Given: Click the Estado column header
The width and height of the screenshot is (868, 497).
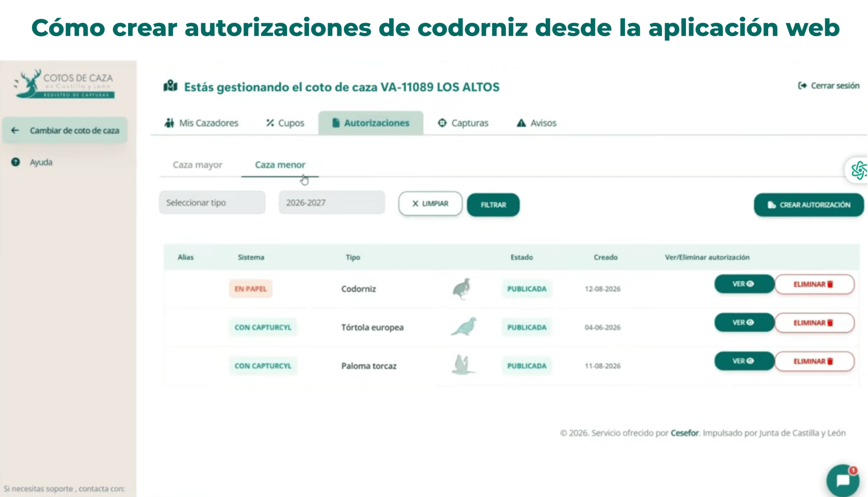Looking at the screenshot, I should (x=522, y=257).
